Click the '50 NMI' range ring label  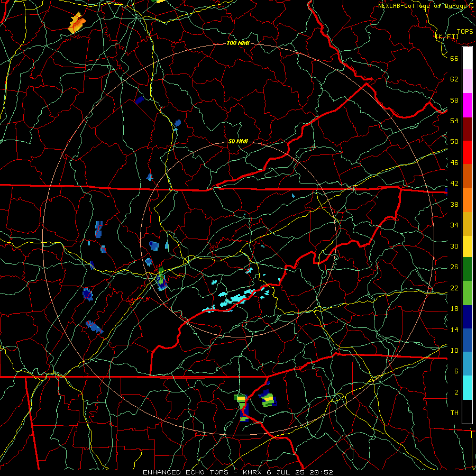[238, 141]
